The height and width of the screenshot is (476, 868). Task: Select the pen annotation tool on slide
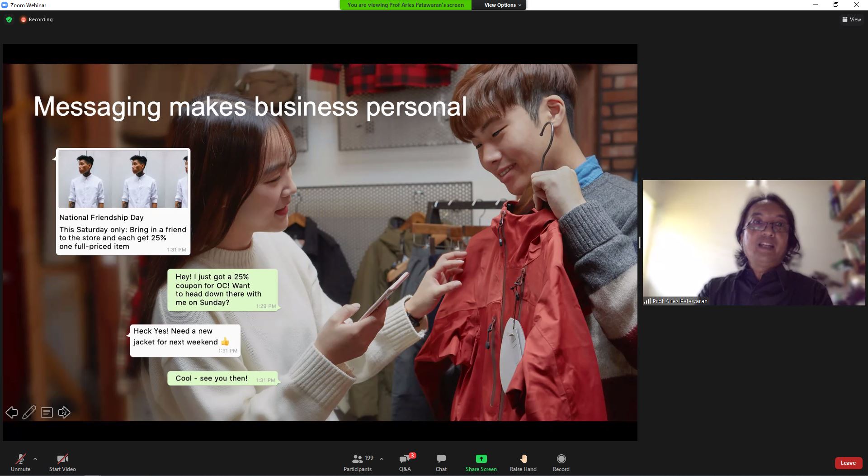[29, 412]
